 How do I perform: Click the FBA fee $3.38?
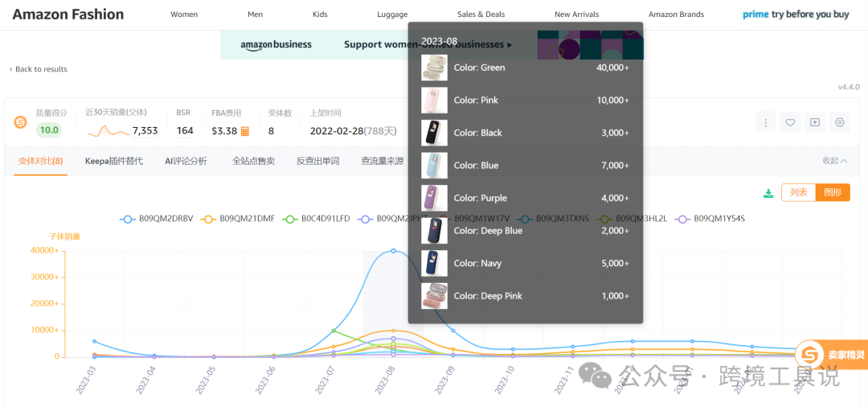[x=224, y=131]
